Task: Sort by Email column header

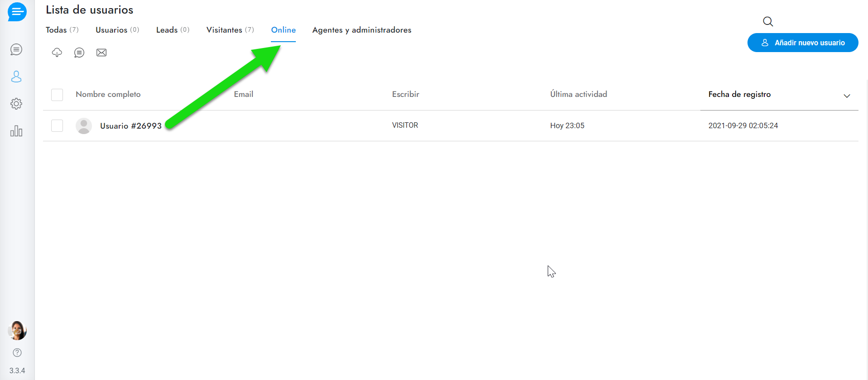Action: 244,94
